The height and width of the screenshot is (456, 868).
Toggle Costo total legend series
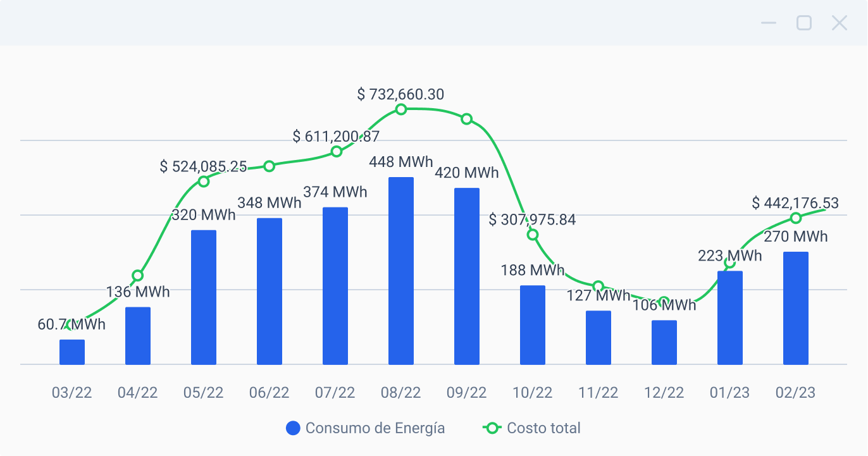coord(543,428)
